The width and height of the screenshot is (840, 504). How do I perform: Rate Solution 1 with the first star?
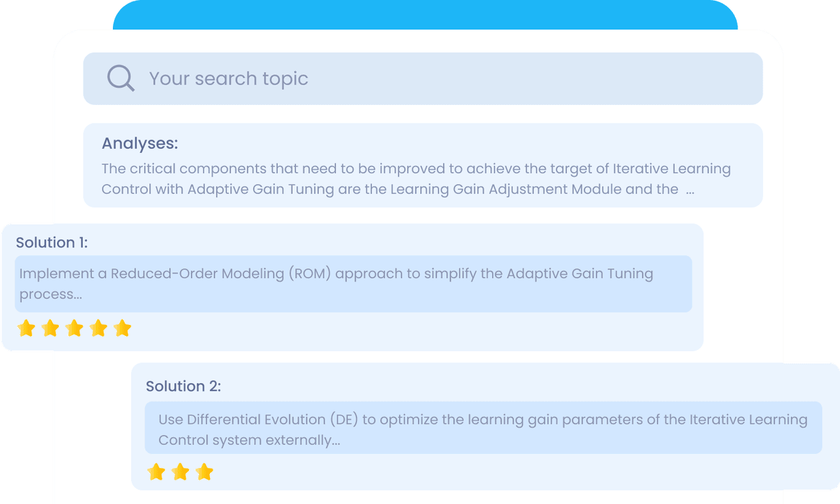(x=26, y=328)
